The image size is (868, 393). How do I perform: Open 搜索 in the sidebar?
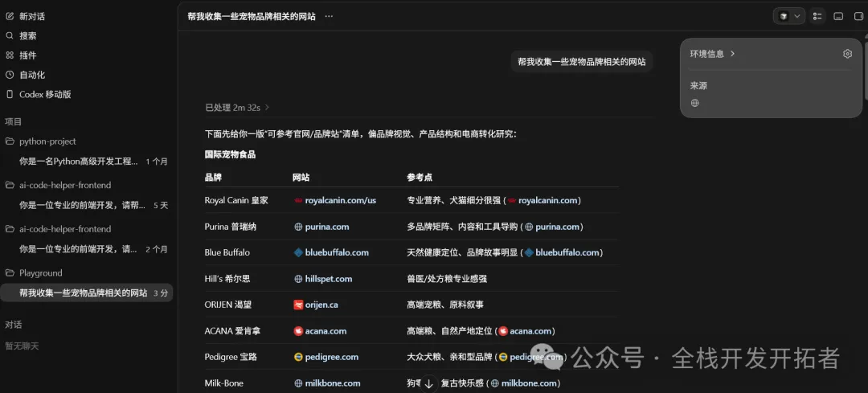[27, 36]
